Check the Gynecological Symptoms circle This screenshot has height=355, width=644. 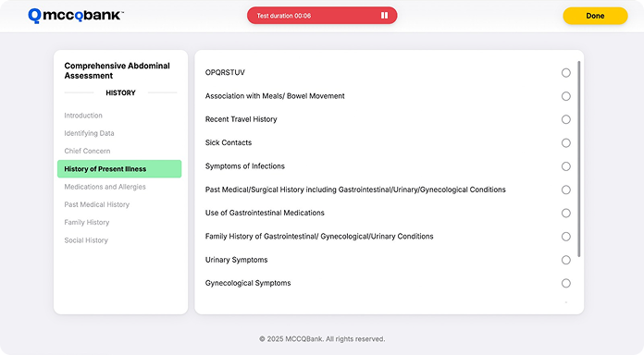click(x=566, y=283)
